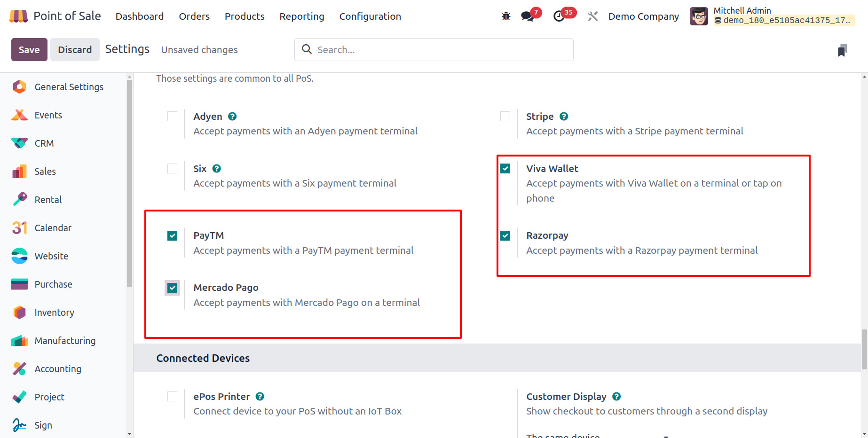Enable the Adyen payment terminal checkbox
This screenshot has width=868, height=438.
(x=173, y=116)
